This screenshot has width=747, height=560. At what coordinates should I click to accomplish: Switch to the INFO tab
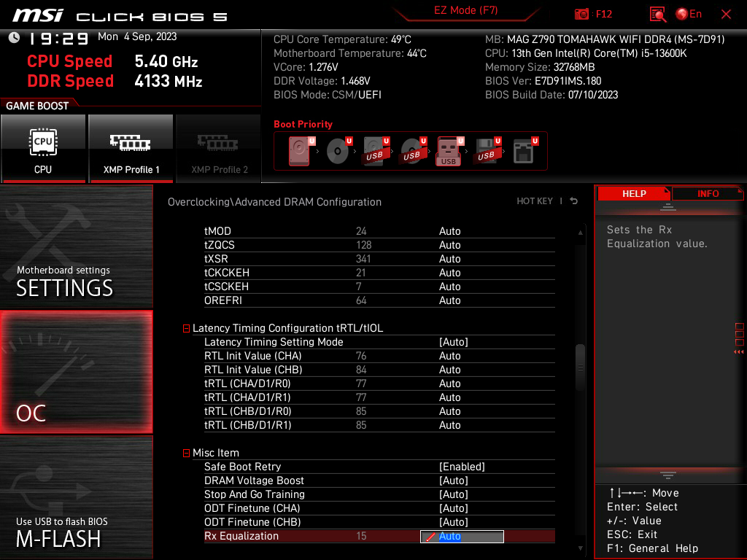[x=708, y=194]
